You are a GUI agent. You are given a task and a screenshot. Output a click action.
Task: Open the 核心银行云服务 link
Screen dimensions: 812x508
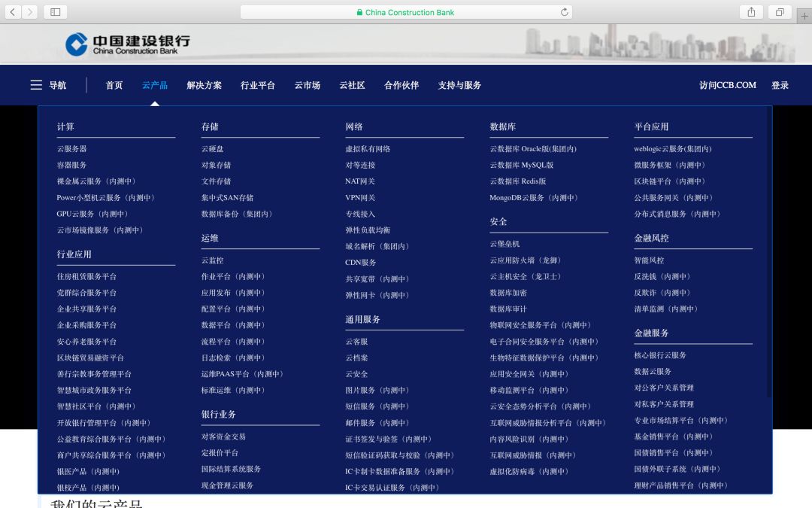pos(660,355)
